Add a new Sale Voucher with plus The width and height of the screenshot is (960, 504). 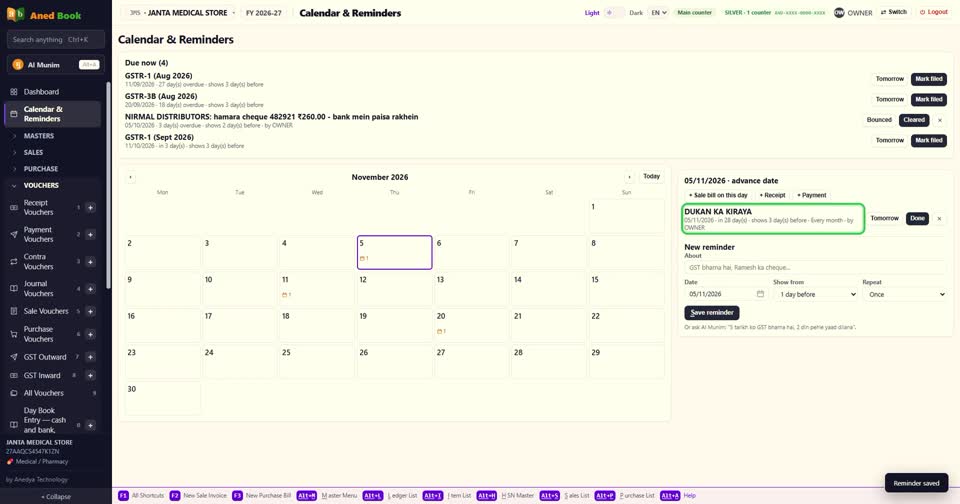point(90,311)
